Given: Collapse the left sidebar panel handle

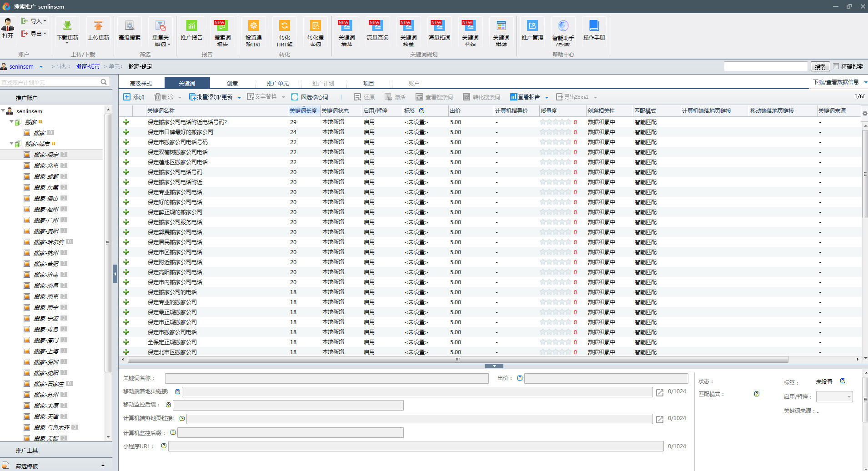Looking at the screenshot, I should [x=115, y=274].
